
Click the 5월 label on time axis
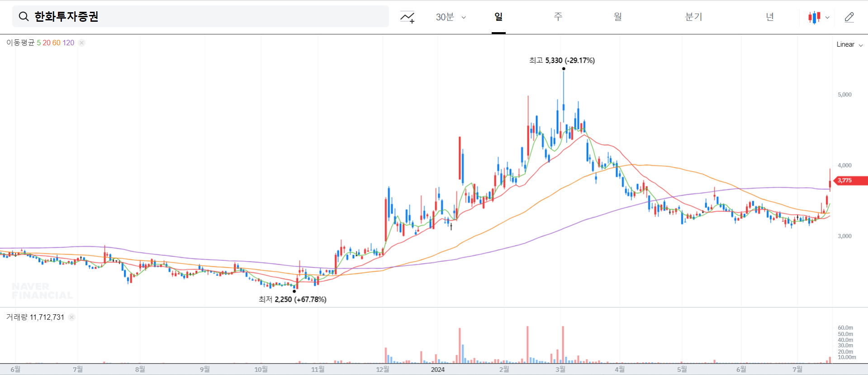tap(682, 370)
